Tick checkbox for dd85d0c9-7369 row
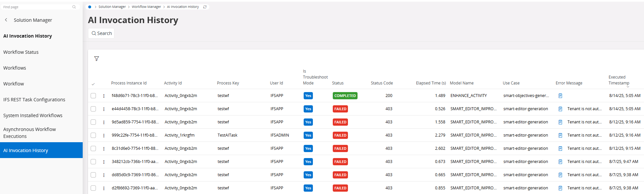 [93, 175]
